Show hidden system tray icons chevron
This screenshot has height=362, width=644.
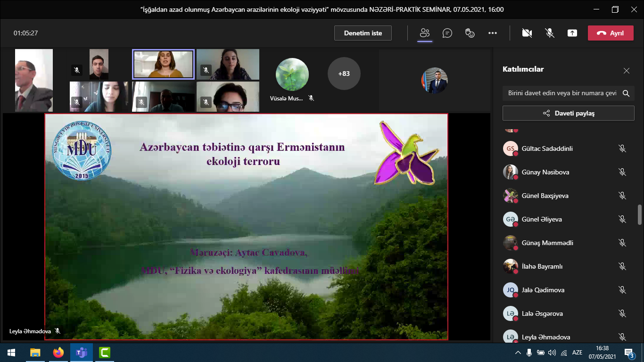518,352
